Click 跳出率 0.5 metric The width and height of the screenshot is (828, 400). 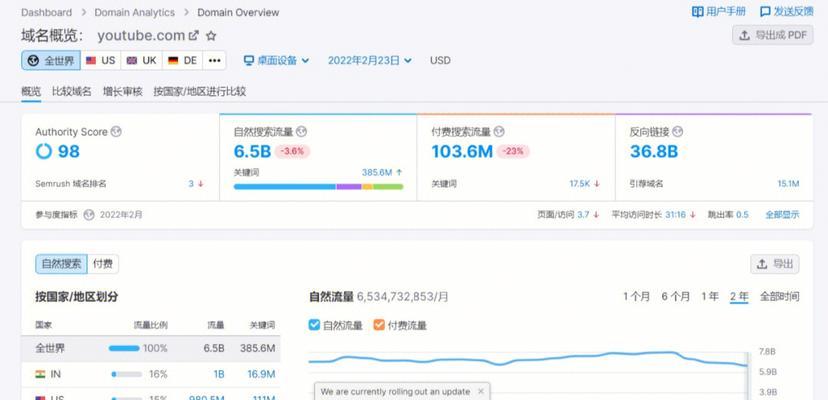[728, 215]
